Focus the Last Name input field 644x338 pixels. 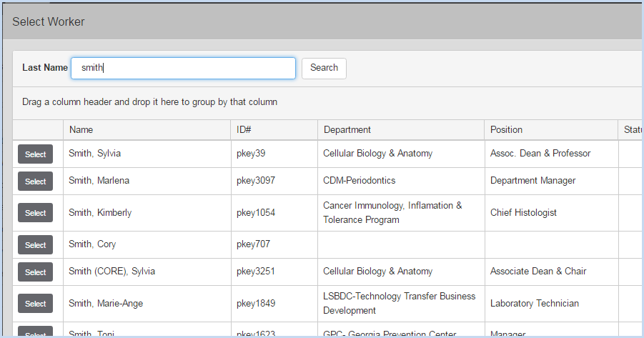point(183,68)
